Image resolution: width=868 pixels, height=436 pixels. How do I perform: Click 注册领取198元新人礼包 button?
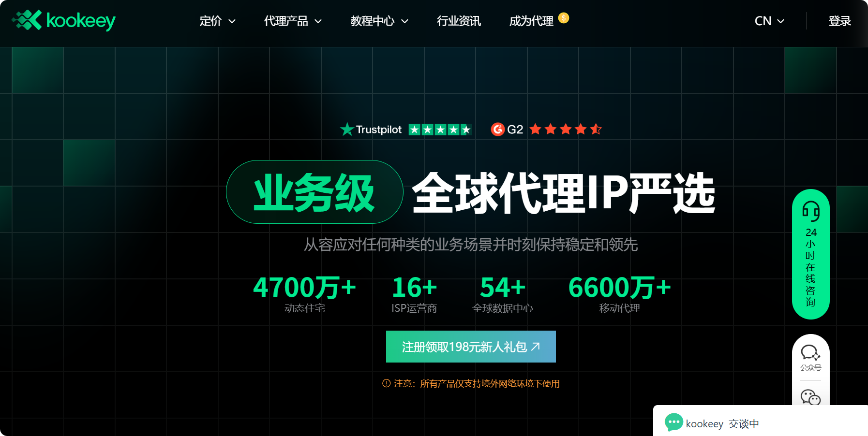coord(470,346)
